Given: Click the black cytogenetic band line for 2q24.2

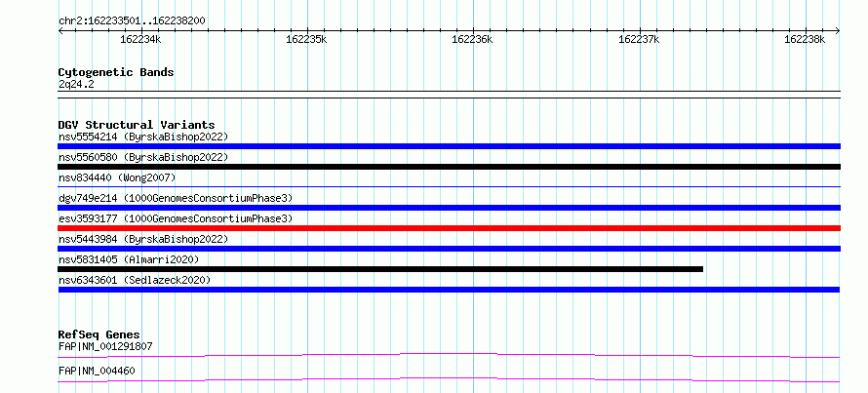Looking at the screenshot, I should coord(449,94).
